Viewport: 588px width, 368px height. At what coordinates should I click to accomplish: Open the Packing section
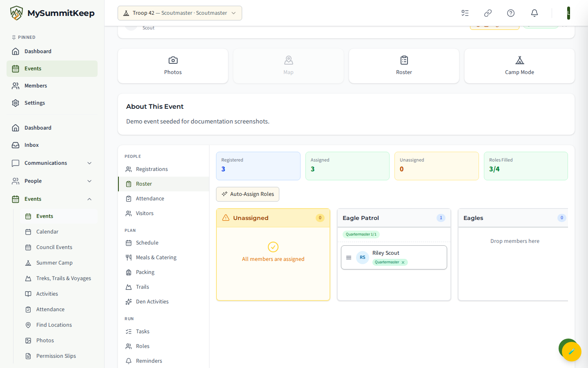163,272
